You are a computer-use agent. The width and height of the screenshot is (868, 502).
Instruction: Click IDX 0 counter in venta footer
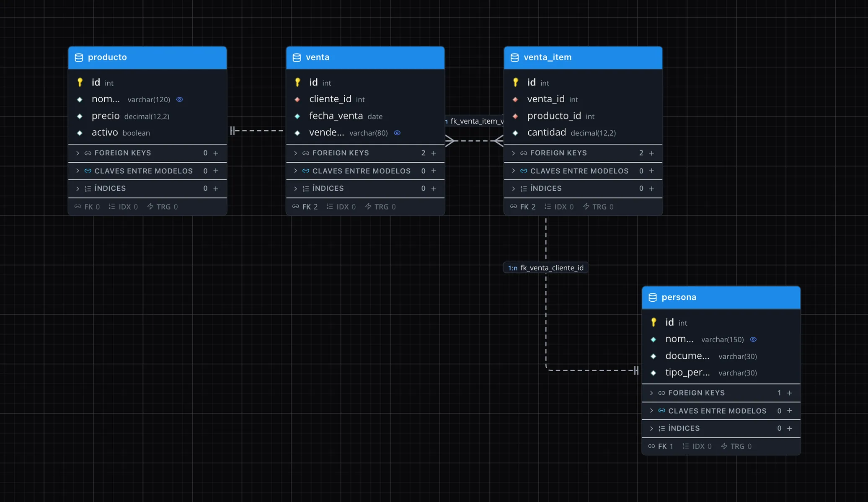tap(341, 207)
